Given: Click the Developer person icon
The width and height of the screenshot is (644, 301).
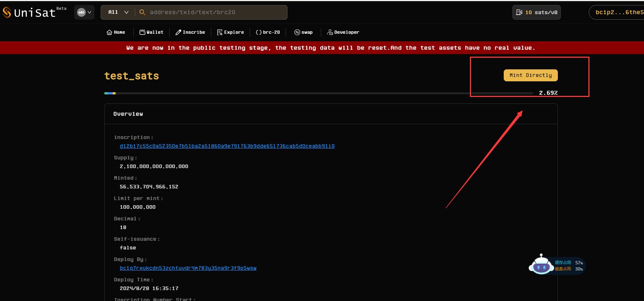Looking at the screenshot, I should point(330,32).
